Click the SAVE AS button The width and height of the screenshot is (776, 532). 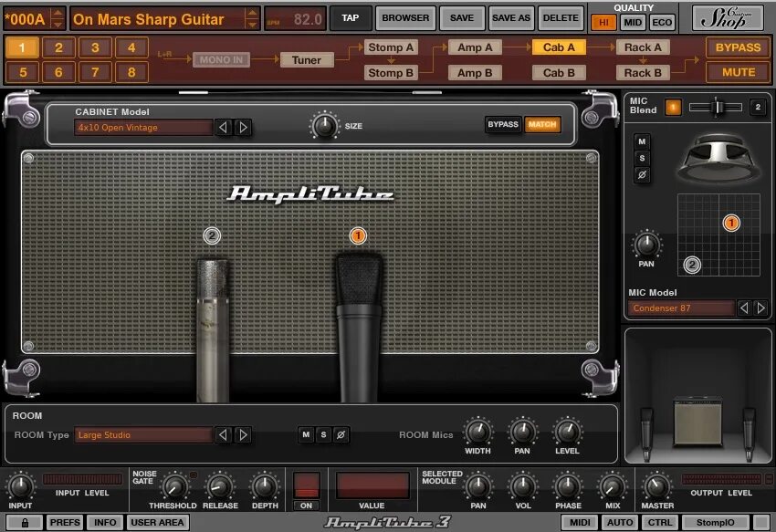pyautogui.click(x=510, y=18)
